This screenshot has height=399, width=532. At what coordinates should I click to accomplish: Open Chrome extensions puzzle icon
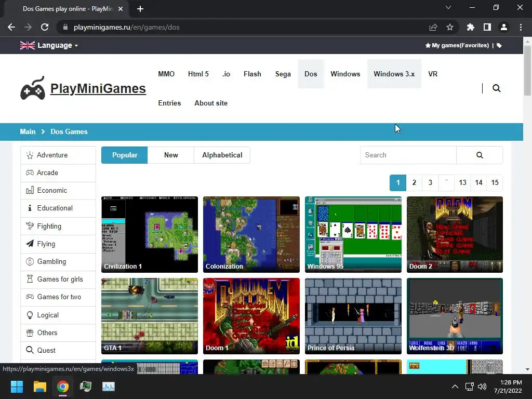[470, 27]
